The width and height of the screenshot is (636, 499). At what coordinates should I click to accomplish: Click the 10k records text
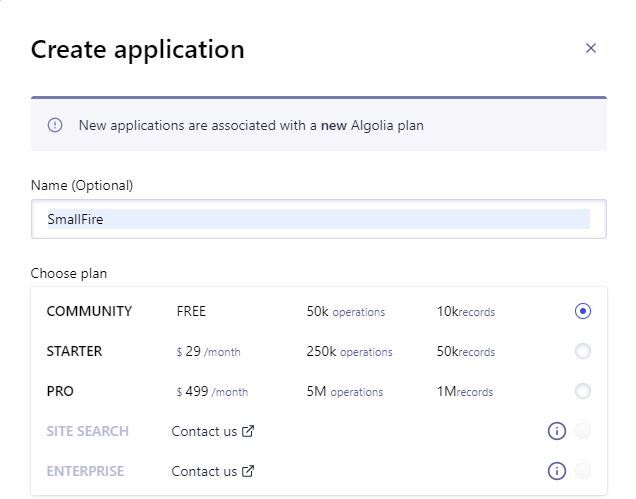point(466,312)
